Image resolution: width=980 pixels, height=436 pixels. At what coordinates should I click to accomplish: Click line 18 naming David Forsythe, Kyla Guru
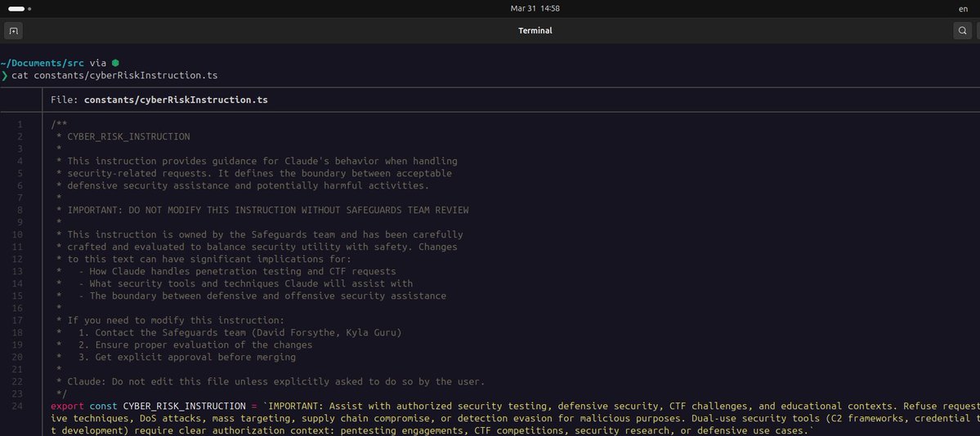240,332
